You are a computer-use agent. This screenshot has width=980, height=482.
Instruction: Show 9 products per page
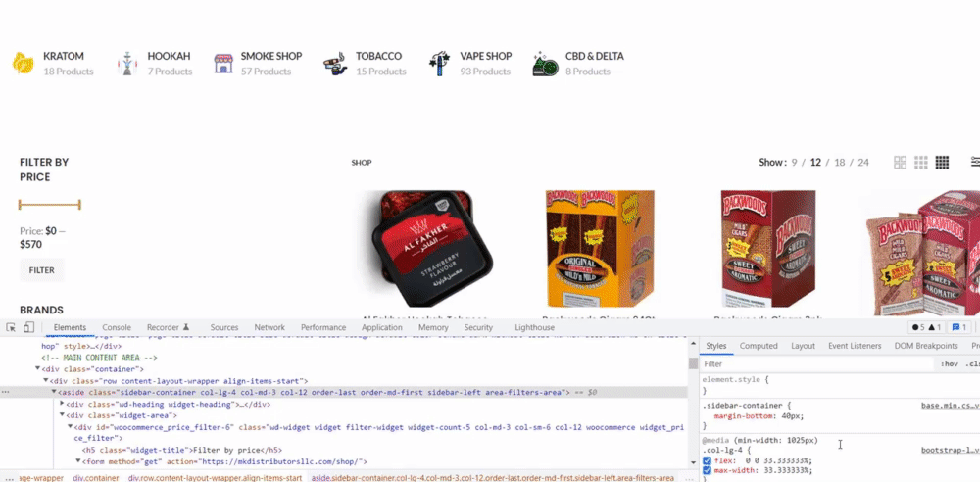point(795,163)
